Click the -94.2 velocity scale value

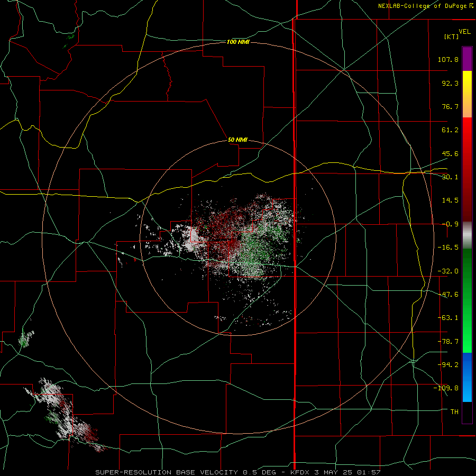click(x=448, y=364)
